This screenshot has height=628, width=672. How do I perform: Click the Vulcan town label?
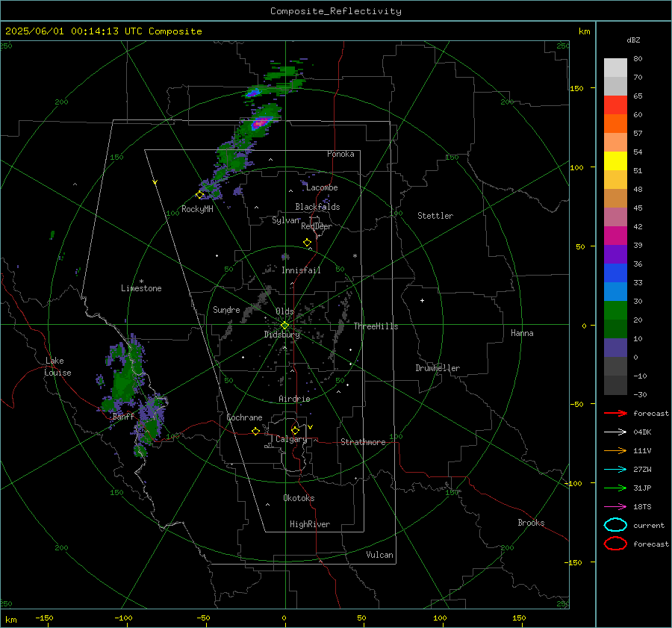379,555
